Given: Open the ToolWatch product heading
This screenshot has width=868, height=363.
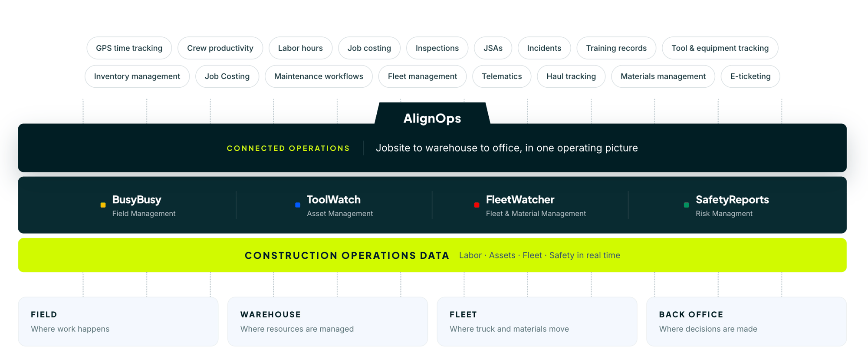Looking at the screenshot, I should pos(334,200).
